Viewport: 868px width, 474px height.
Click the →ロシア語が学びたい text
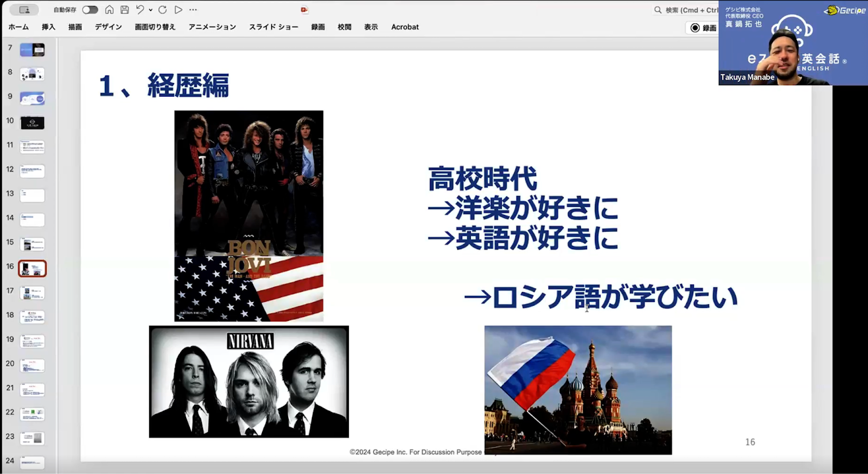(601, 297)
